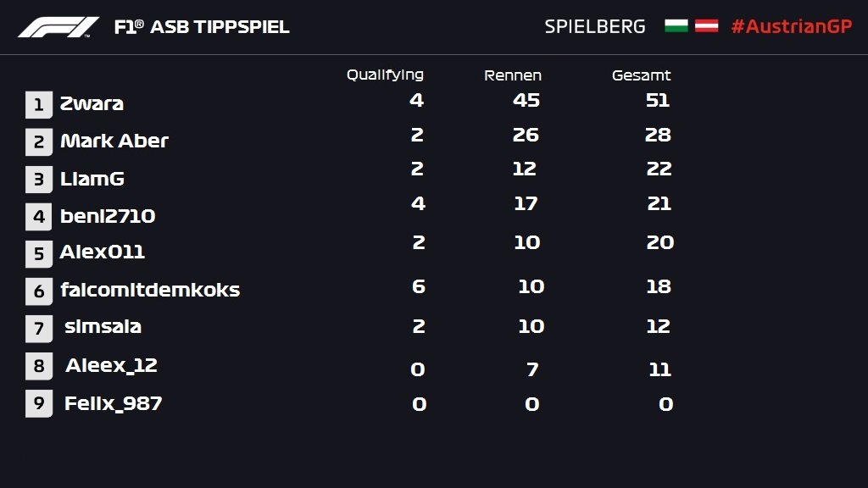Select the Gesamt column header
This screenshot has width=868, height=488.
pos(641,75)
